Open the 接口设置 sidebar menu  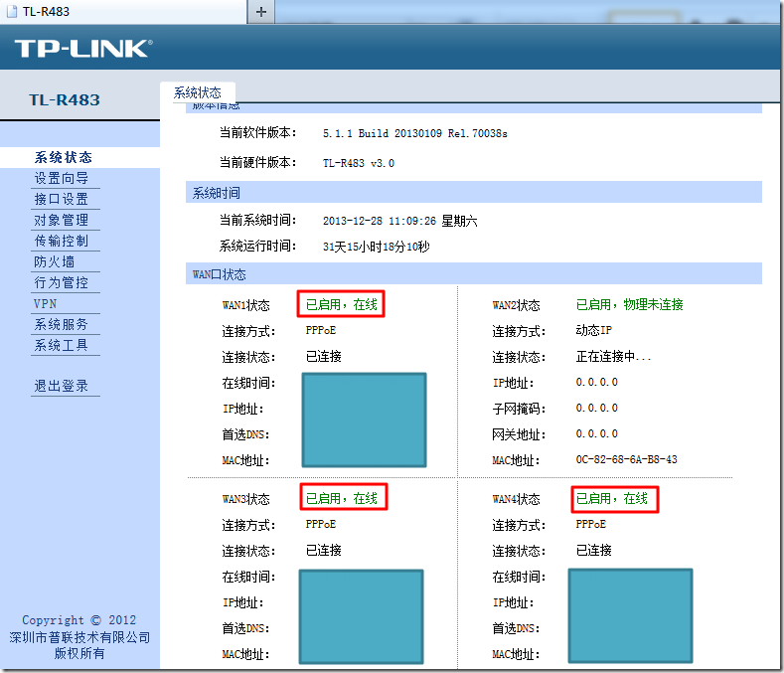pos(61,199)
